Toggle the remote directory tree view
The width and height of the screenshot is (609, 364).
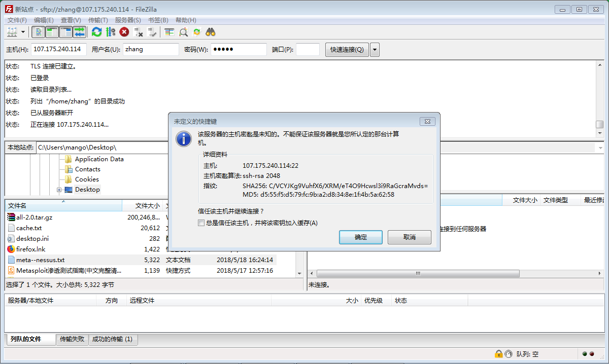pos(66,32)
